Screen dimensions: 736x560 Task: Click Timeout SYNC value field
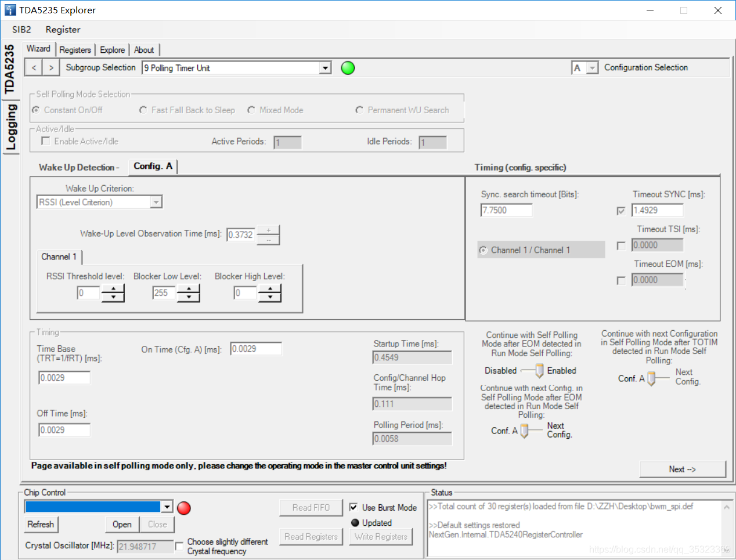[657, 210]
